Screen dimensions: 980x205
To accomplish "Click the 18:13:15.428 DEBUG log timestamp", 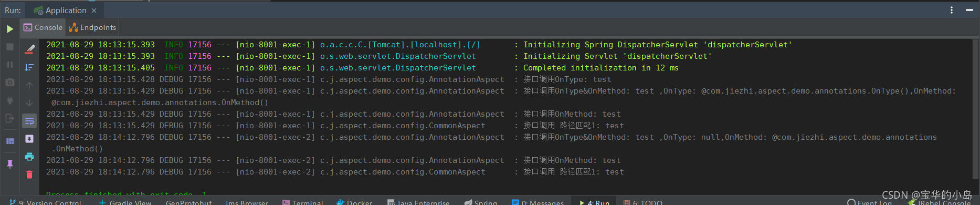I will pyautogui.click(x=100, y=79).
